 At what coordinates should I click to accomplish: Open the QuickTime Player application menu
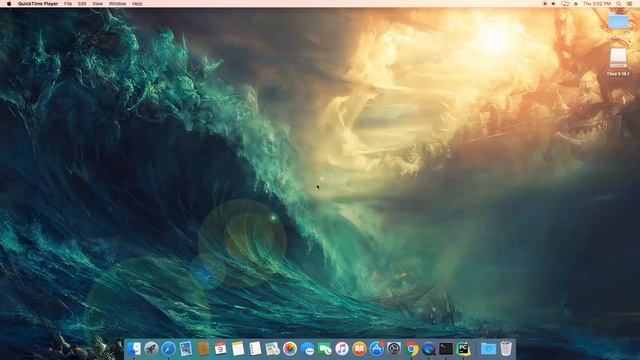tap(38, 4)
